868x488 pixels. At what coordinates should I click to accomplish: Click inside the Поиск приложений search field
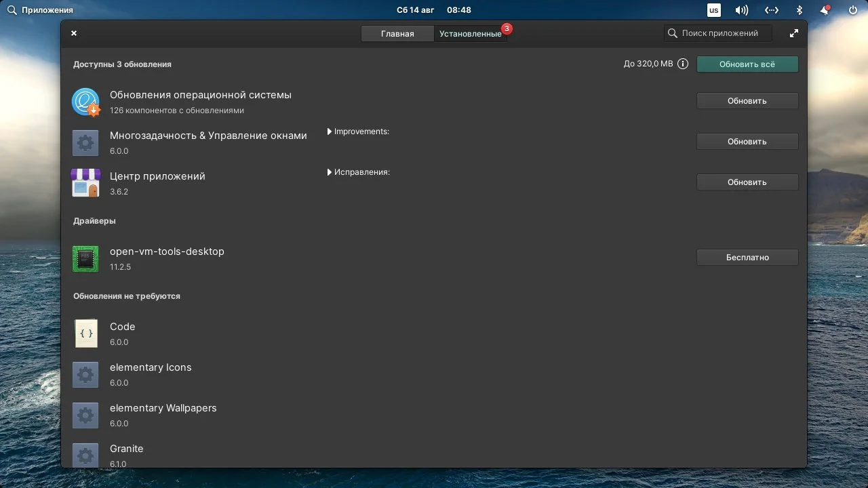tap(718, 33)
